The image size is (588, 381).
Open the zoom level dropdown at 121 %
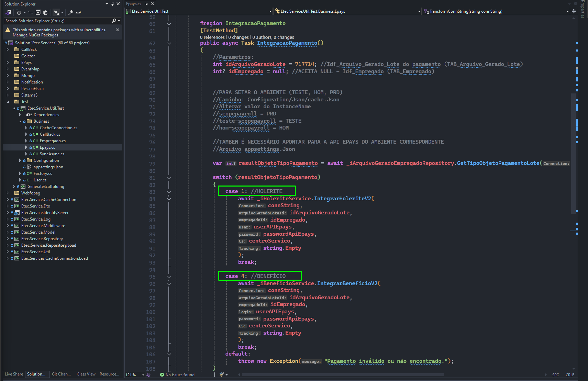pyautogui.click(x=143, y=375)
